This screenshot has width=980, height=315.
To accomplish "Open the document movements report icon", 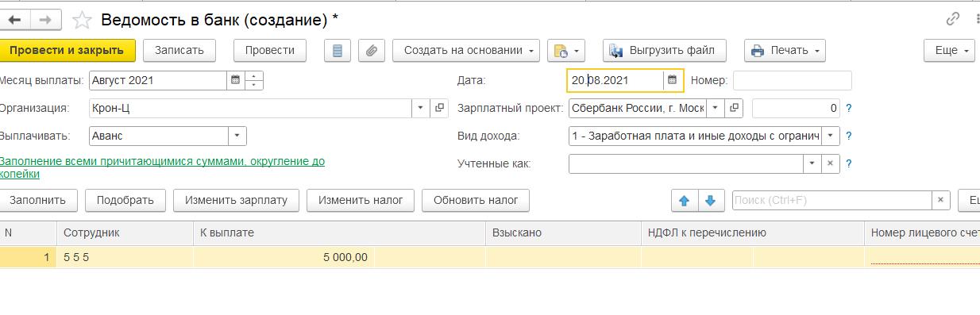I will (x=338, y=50).
